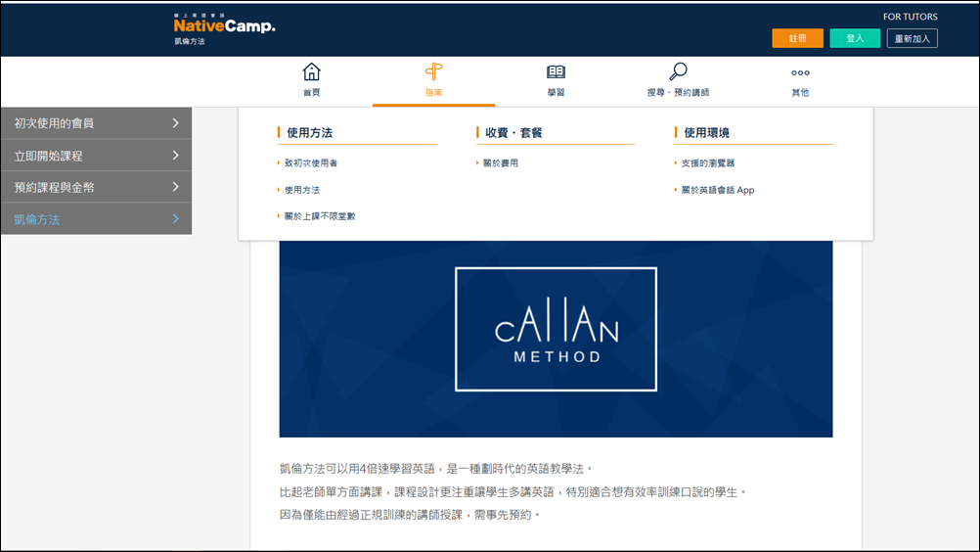The image size is (980, 552).
Task: Click the green 登入 login button
Action: [855, 38]
